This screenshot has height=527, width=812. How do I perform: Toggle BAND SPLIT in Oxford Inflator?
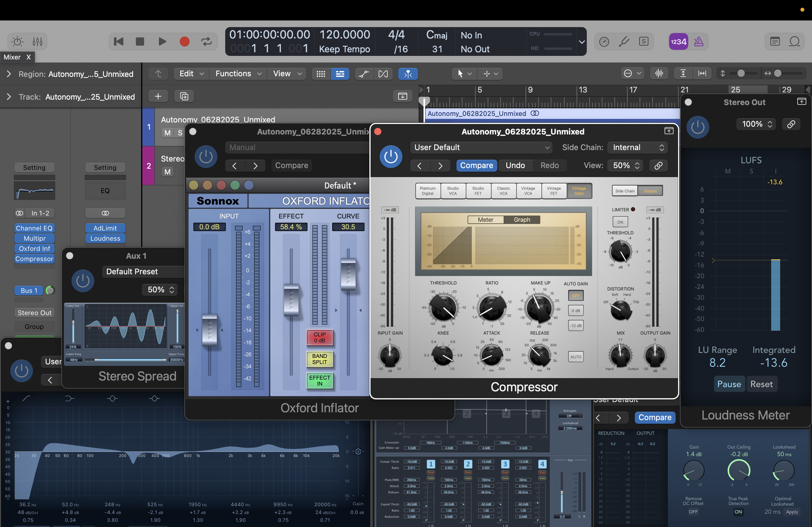click(x=319, y=359)
